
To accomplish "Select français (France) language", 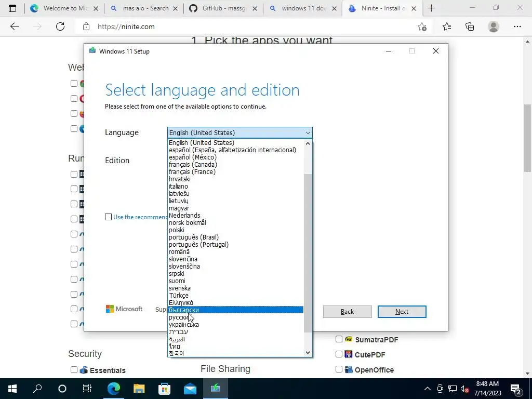I will (x=236, y=172).
